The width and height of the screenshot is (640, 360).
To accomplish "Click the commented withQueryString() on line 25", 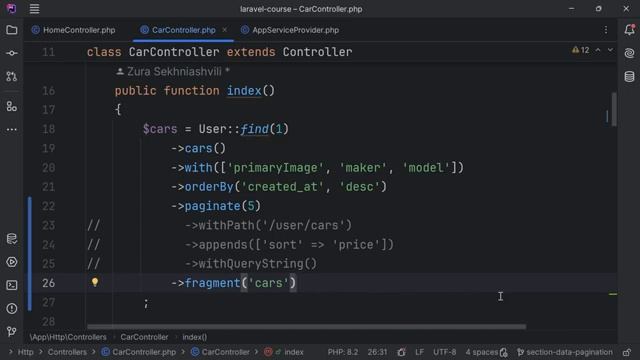I will [x=251, y=264].
